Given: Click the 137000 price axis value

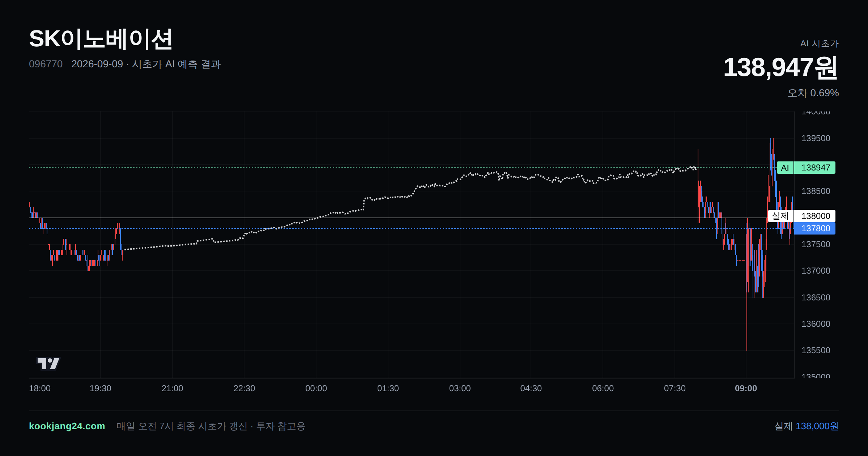Looking at the screenshot, I should click(x=816, y=271).
